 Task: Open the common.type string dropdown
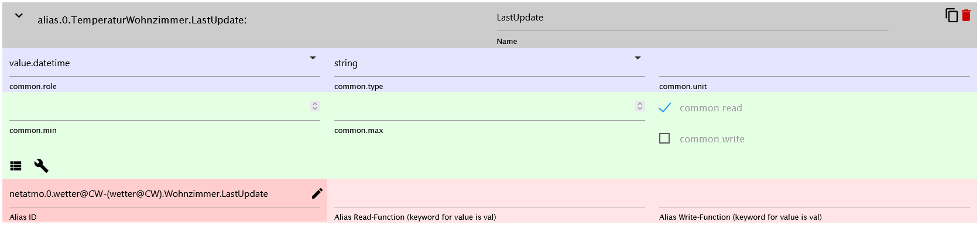489,63
